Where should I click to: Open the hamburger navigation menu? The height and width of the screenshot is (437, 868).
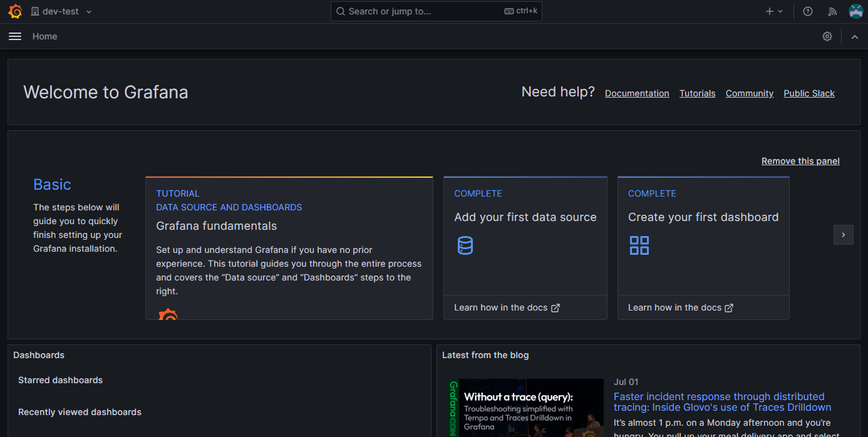click(15, 36)
